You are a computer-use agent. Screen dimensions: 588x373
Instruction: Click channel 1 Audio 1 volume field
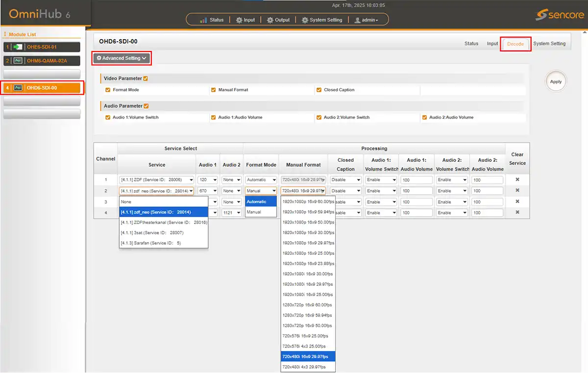click(416, 180)
